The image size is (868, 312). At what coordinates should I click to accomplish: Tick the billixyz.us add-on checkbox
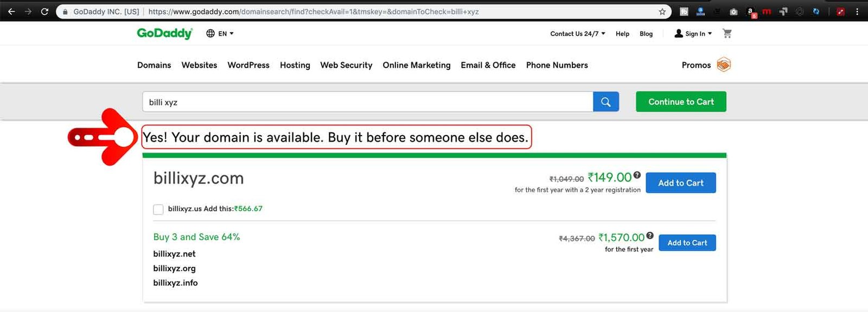click(158, 209)
